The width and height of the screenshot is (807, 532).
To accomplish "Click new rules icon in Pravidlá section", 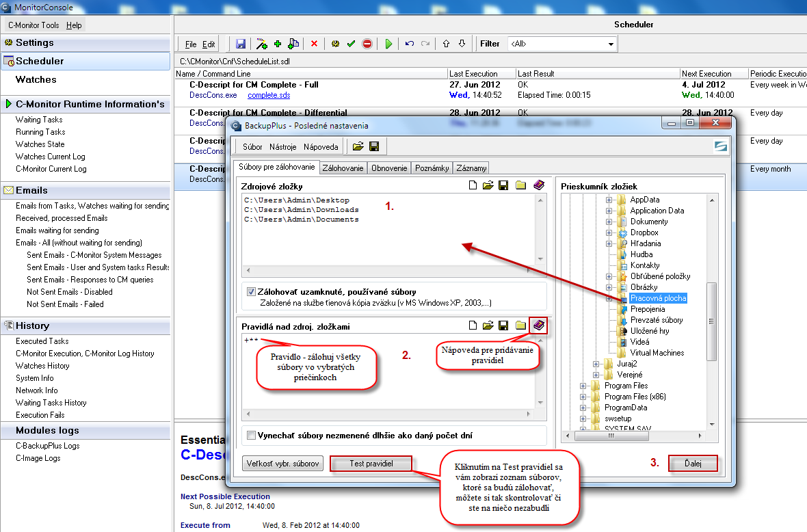I will (x=473, y=325).
